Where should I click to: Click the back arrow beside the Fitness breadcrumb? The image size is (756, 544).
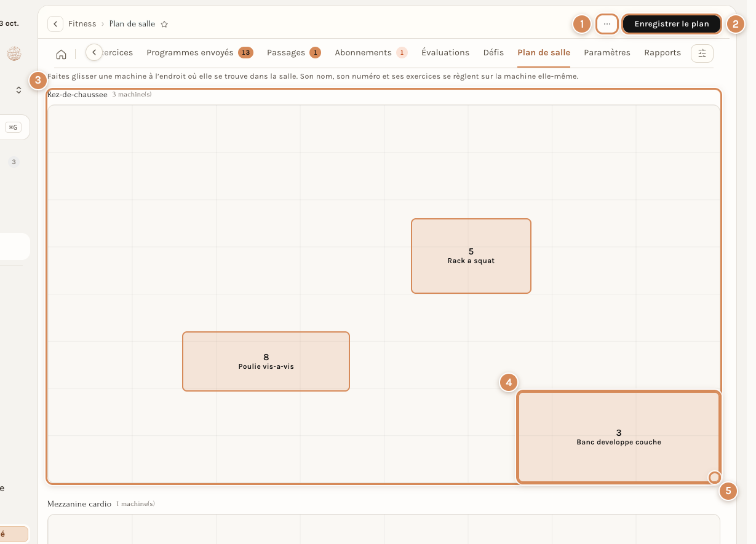[55, 24]
